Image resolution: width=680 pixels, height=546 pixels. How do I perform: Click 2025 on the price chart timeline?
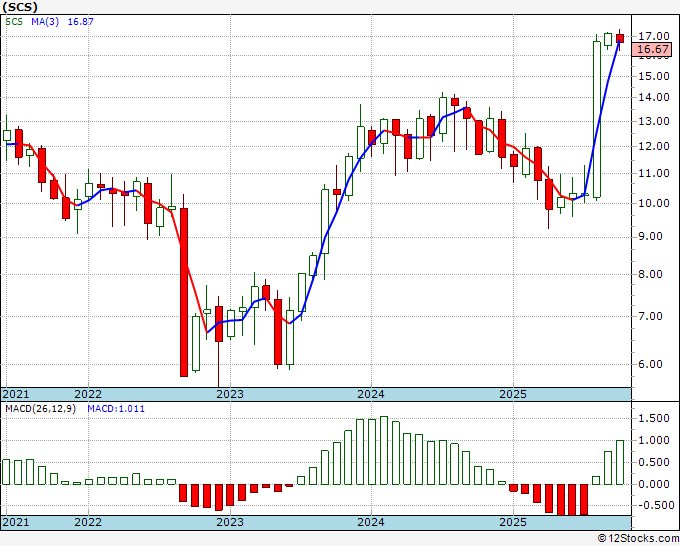coord(513,394)
